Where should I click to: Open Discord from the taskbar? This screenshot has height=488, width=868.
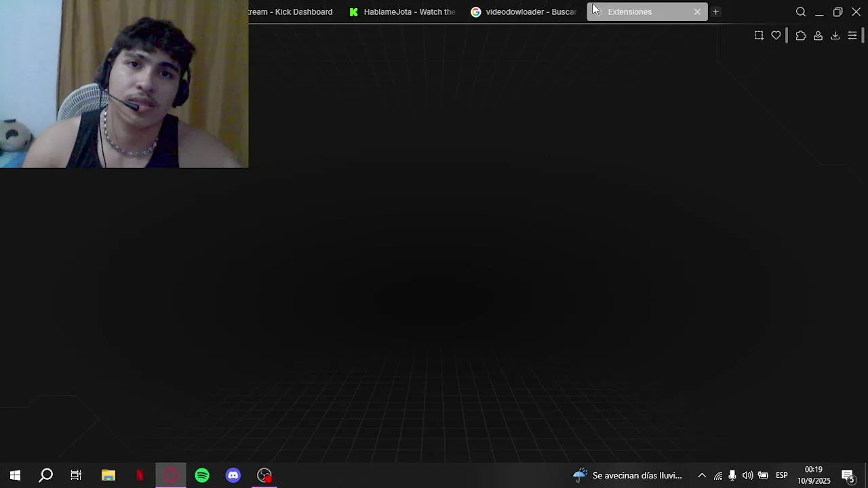(x=233, y=475)
